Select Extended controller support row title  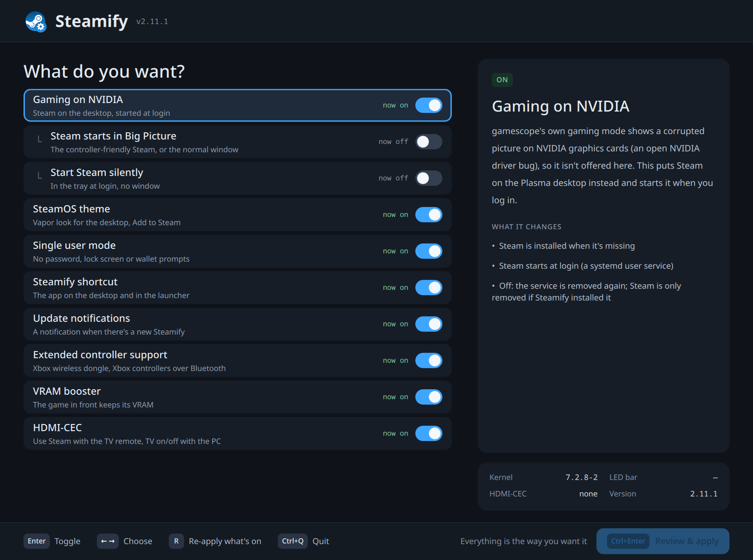click(x=100, y=355)
